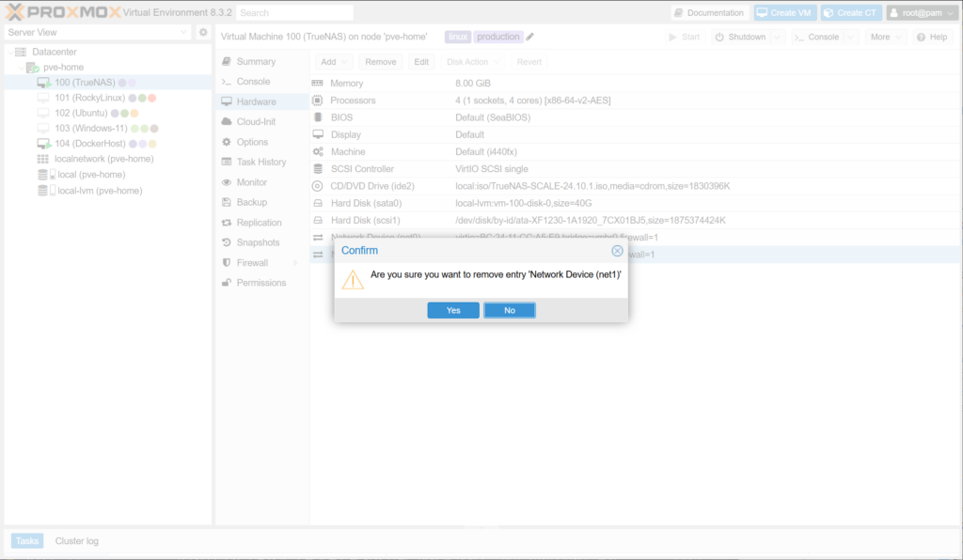Viewport: 963px width, 560px height.
Task: Click the Create CT button
Action: (x=850, y=13)
